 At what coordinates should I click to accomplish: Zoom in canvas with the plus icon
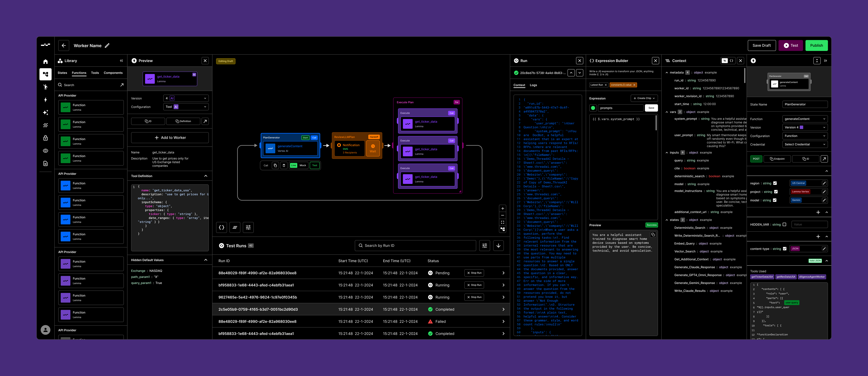[503, 208]
